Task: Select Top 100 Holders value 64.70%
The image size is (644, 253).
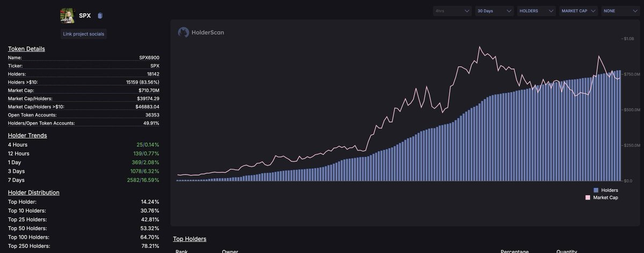Action: (150, 237)
